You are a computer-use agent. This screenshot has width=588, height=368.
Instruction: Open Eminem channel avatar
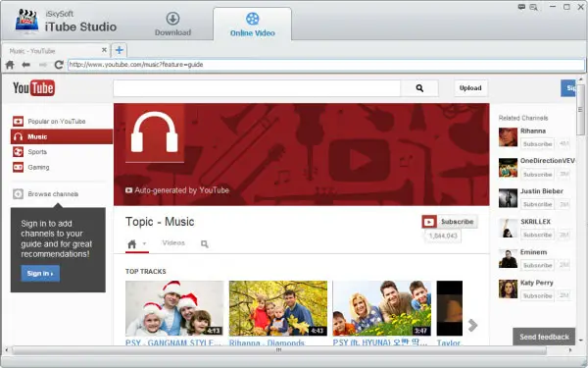pos(508,259)
